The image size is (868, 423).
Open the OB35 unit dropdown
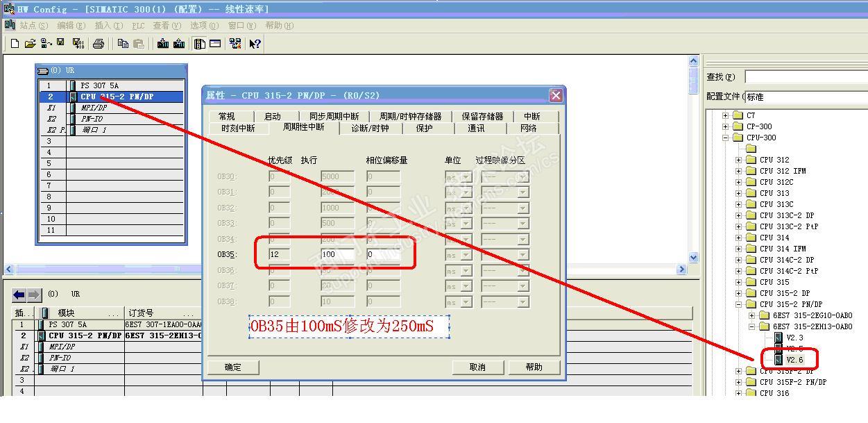(x=466, y=254)
